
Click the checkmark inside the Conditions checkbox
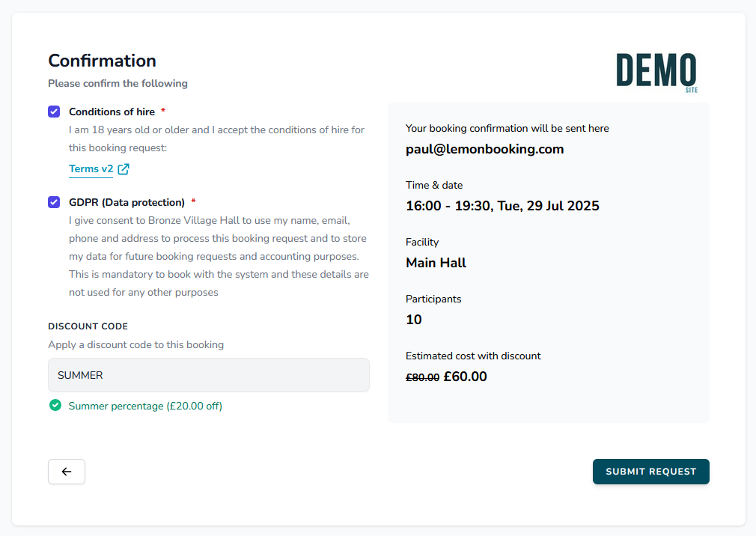(x=53, y=111)
